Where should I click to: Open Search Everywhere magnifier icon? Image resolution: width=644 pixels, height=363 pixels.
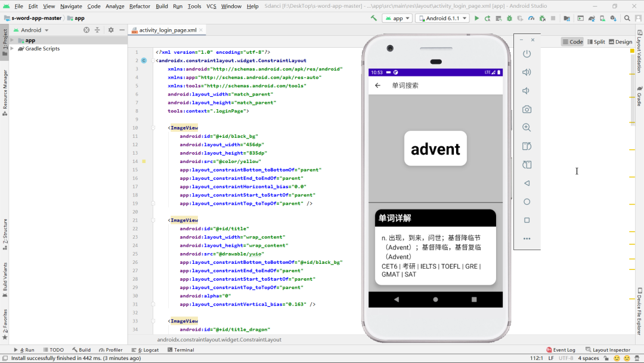click(x=627, y=18)
